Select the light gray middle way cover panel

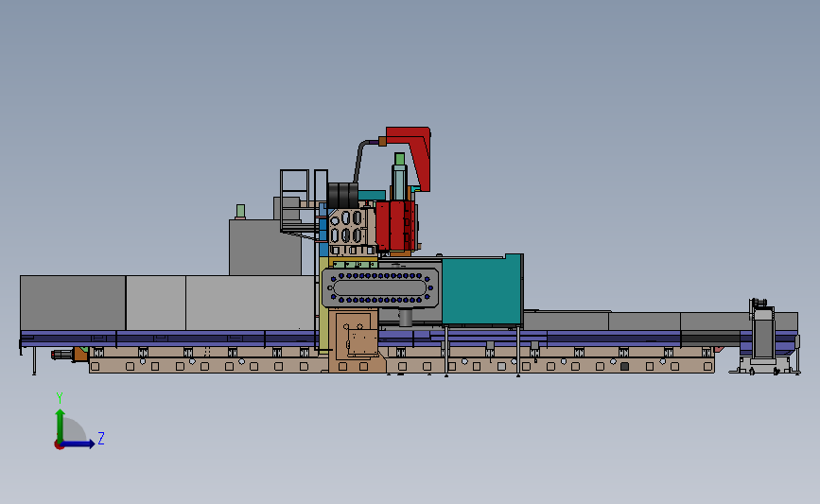point(156,303)
